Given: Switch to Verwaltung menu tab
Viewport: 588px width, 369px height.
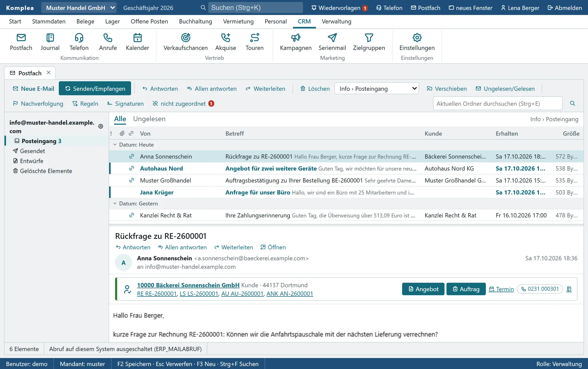Looking at the screenshot, I should click(x=336, y=21).
